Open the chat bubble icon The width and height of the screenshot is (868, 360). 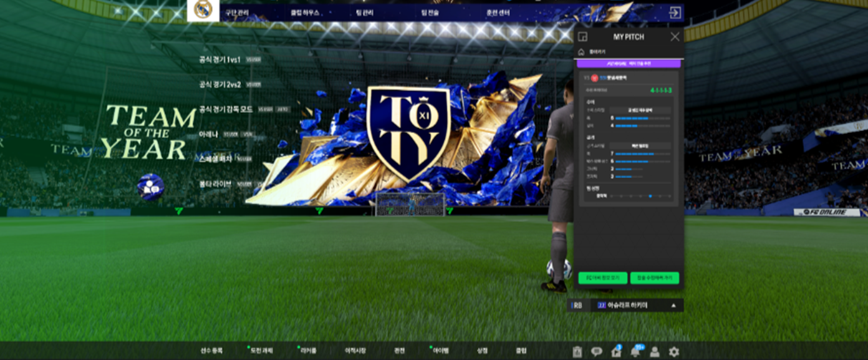pyautogui.click(x=597, y=352)
